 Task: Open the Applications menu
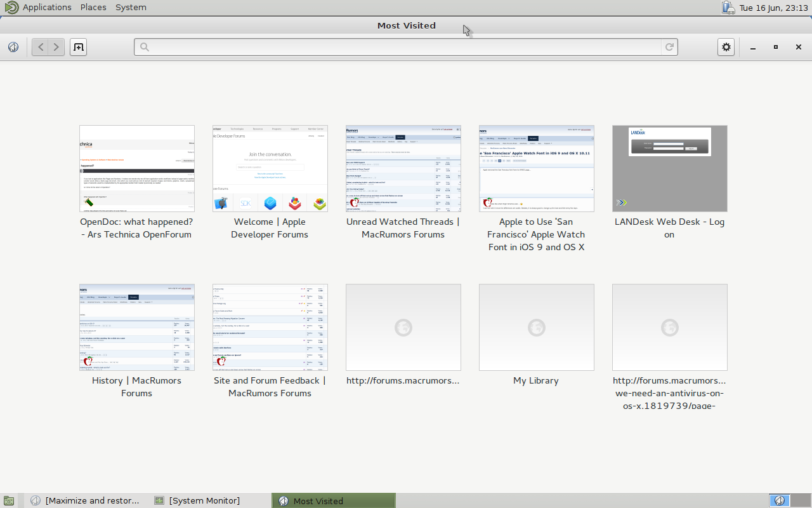(47, 8)
